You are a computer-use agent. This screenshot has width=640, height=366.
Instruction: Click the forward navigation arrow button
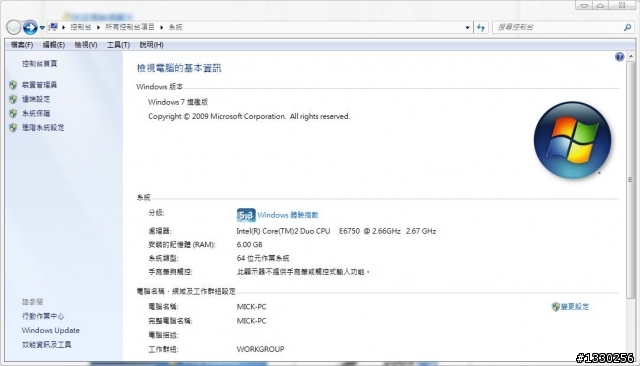30,27
